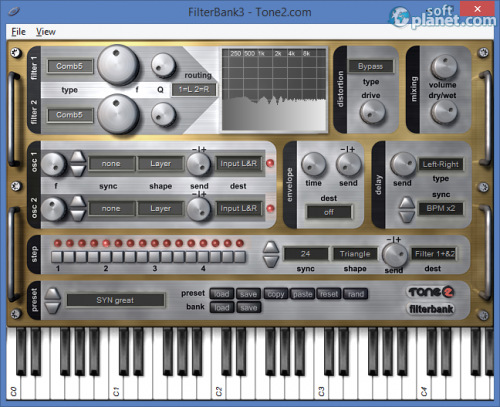Toggle the third step sequencer button
This screenshot has height=407, width=500.
coord(82,257)
